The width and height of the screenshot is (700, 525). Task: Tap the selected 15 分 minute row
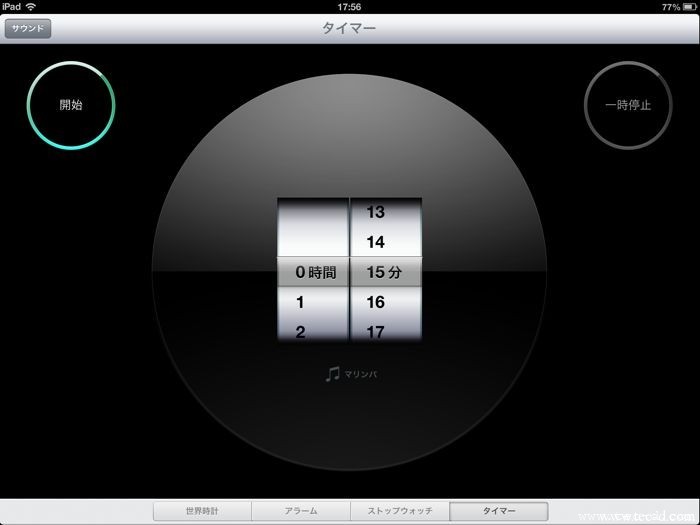pos(386,272)
